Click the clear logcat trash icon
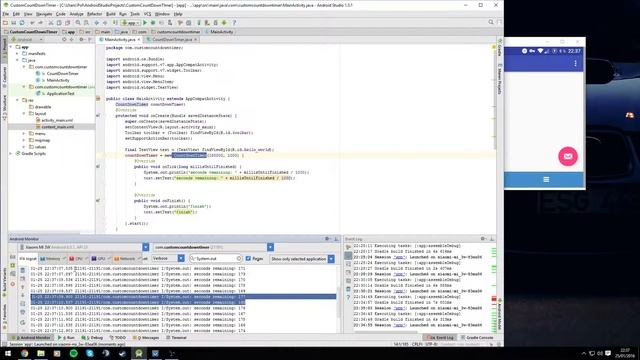 (22, 270)
